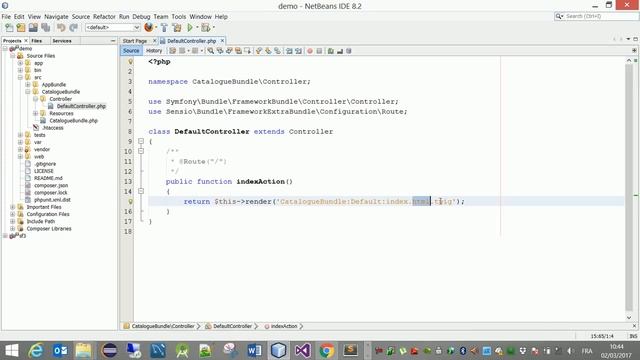Click the Search (Ctrl+I) field
This screenshot has height=360, width=640.
tap(596, 16)
